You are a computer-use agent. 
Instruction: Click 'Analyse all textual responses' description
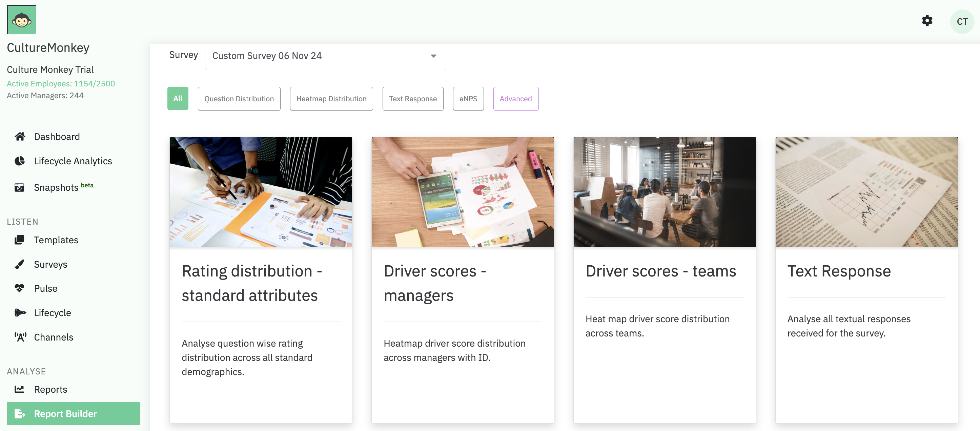click(849, 326)
